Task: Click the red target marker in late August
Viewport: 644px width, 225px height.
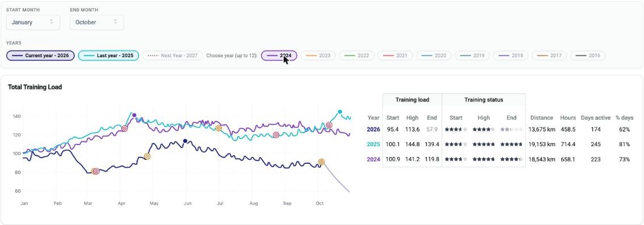Action: (x=276, y=135)
